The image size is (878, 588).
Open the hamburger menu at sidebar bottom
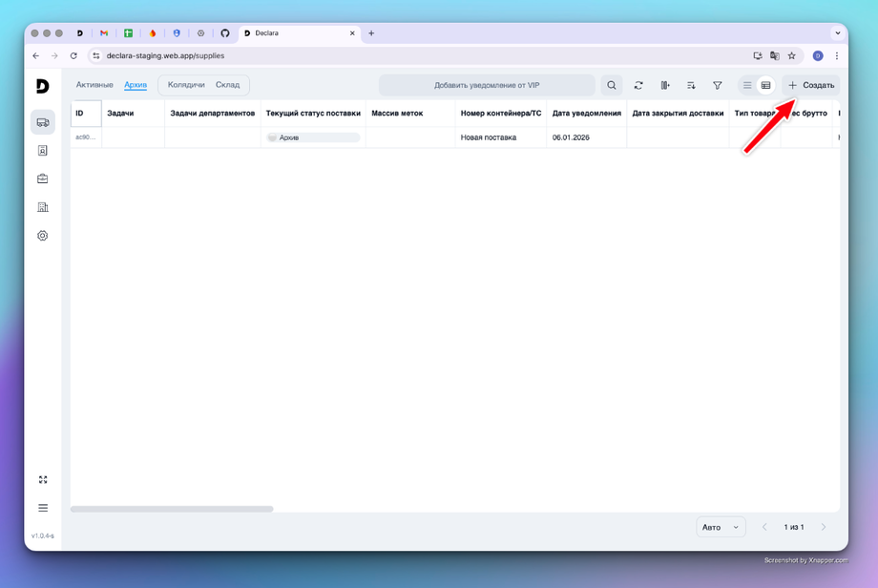click(43, 508)
